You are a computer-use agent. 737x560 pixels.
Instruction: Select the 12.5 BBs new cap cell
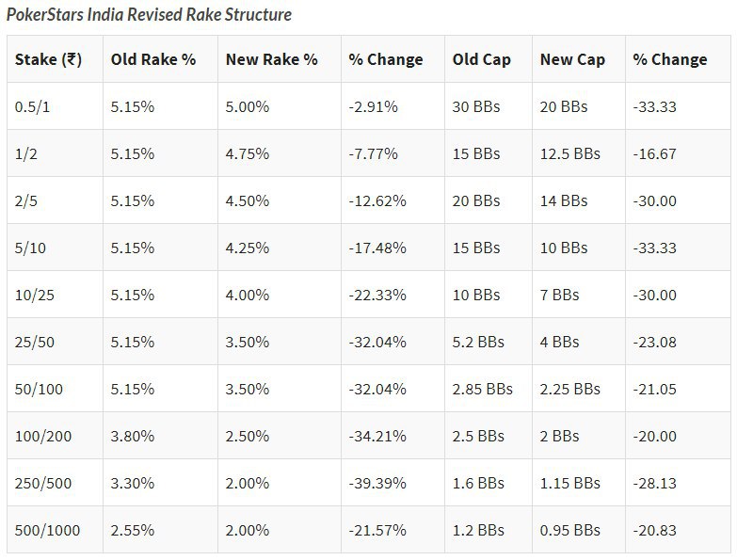pos(569,153)
